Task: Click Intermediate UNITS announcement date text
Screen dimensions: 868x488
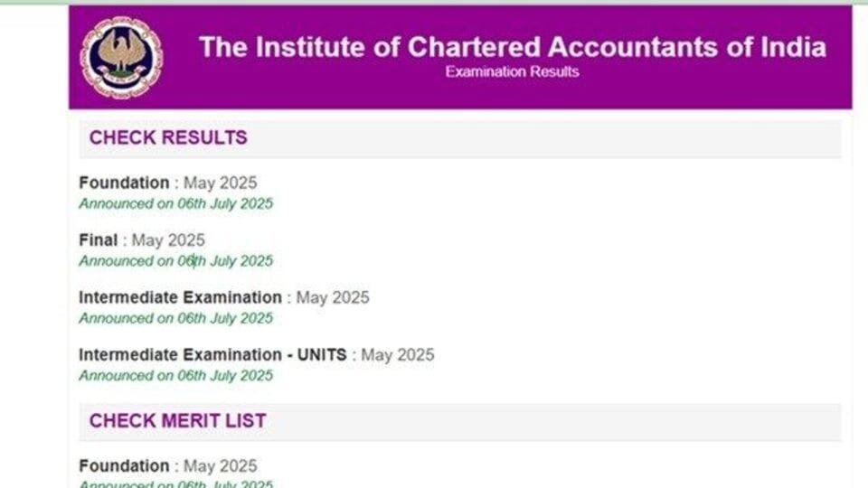Action: [175, 375]
